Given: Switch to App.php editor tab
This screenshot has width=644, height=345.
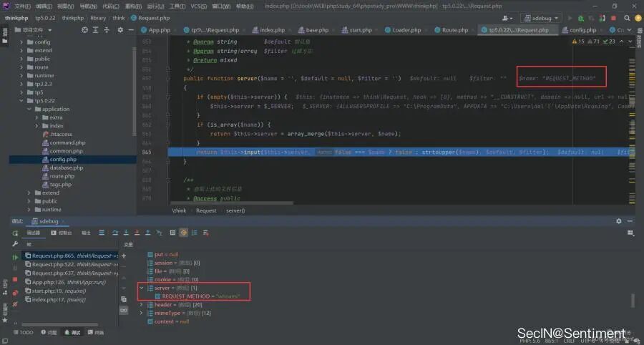Looking at the screenshot, I should [x=156, y=30].
